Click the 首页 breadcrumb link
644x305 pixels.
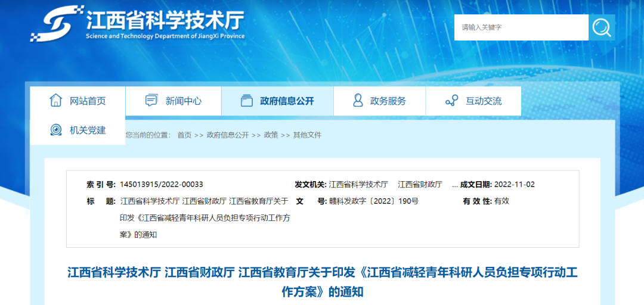tap(184, 135)
